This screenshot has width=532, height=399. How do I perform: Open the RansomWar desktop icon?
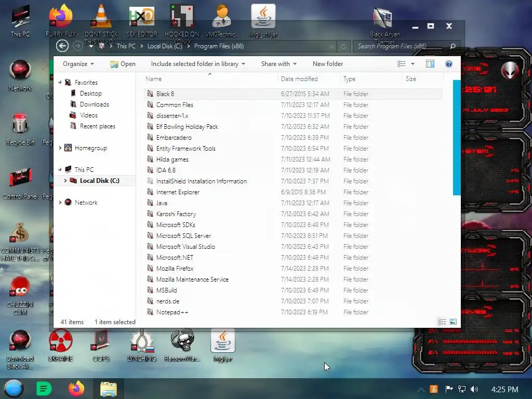[x=182, y=345]
